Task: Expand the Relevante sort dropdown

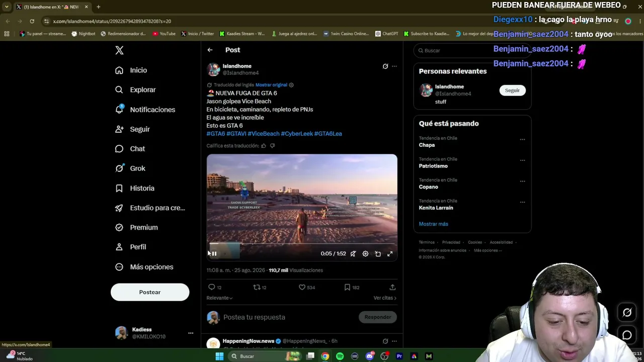Action: [x=219, y=298]
